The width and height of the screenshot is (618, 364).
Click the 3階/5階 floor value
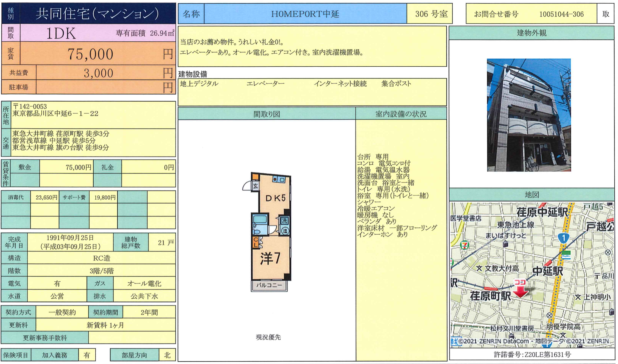(x=102, y=271)
